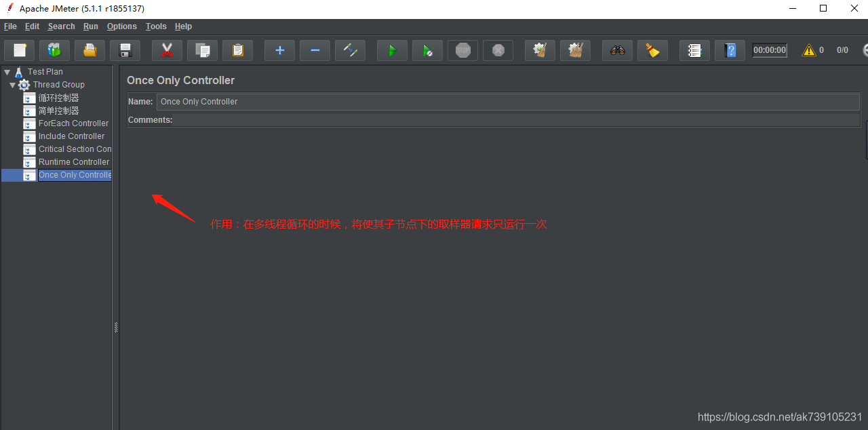Screen dimensions: 868x430
Task: Select Runtime Controller in the tree
Action: pyautogui.click(x=74, y=162)
